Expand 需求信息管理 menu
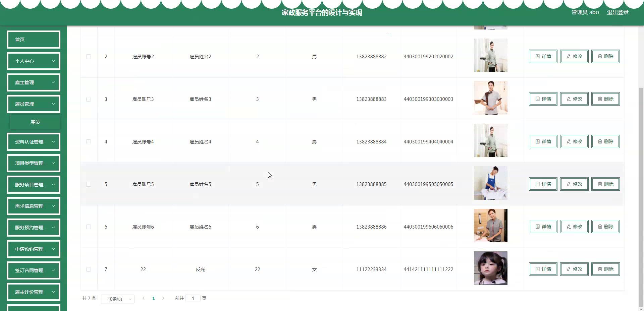This screenshot has height=311, width=644. [34, 206]
